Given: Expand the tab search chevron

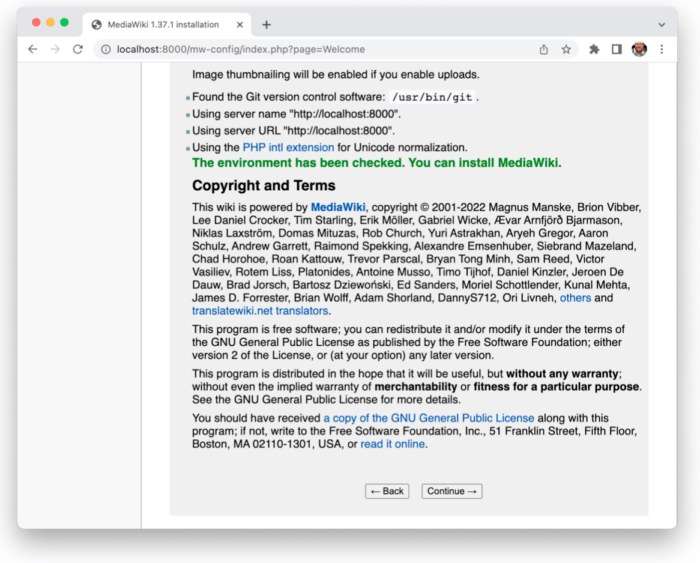Looking at the screenshot, I should [x=662, y=25].
